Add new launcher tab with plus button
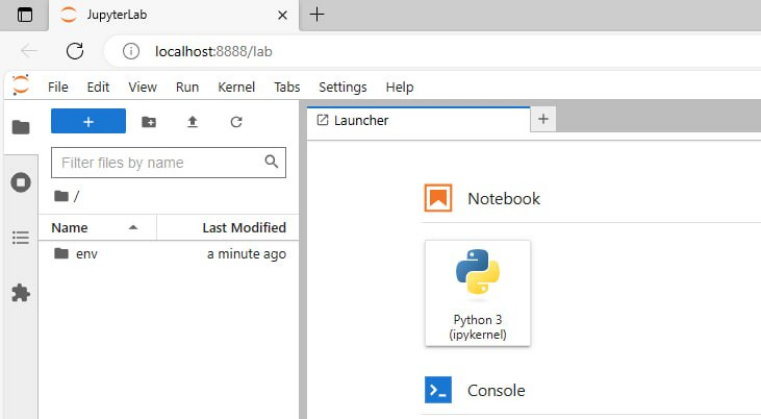 click(543, 119)
